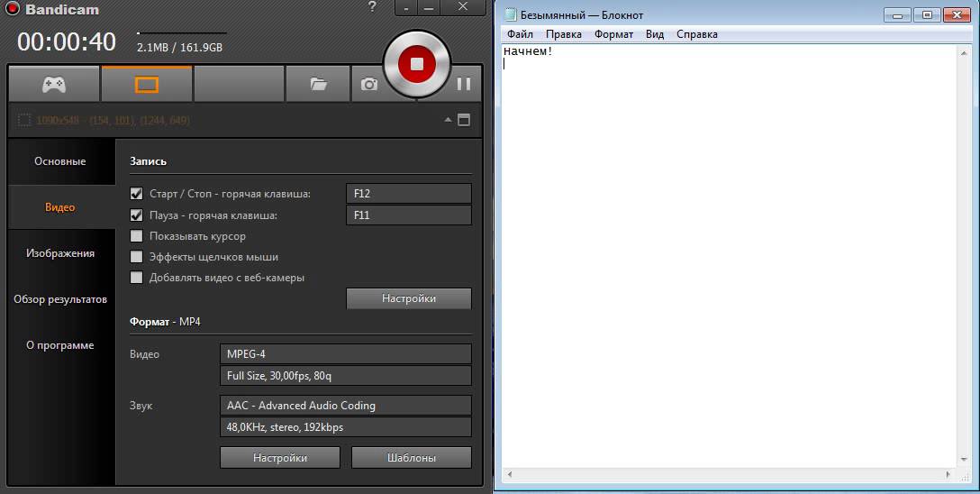
Task: Open Вид menu in Notepad
Action: click(x=654, y=34)
